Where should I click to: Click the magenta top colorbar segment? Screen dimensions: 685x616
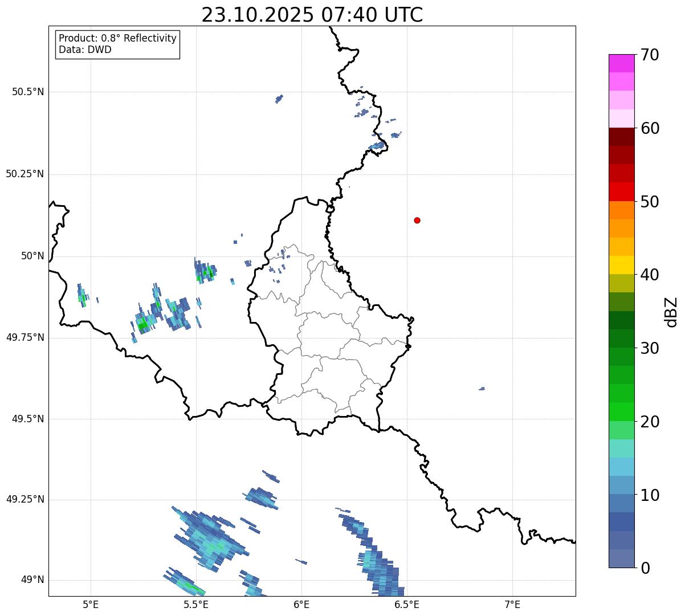click(621, 63)
